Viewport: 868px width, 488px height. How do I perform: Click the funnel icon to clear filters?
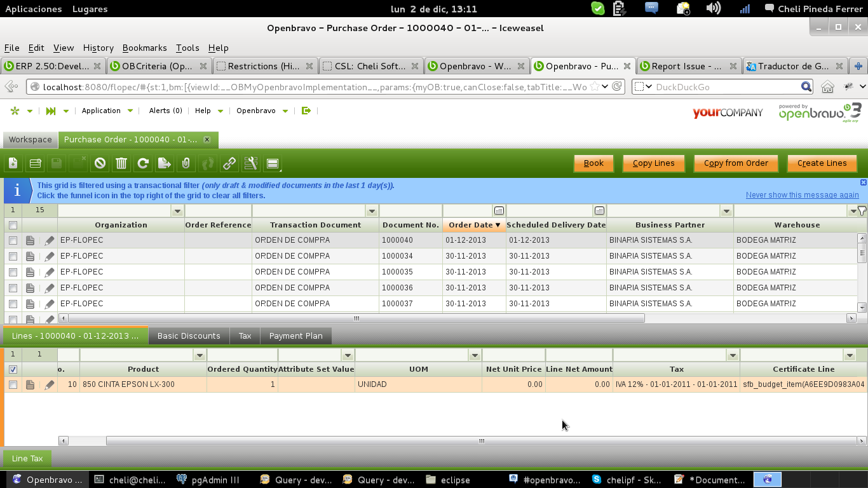coord(862,210)
